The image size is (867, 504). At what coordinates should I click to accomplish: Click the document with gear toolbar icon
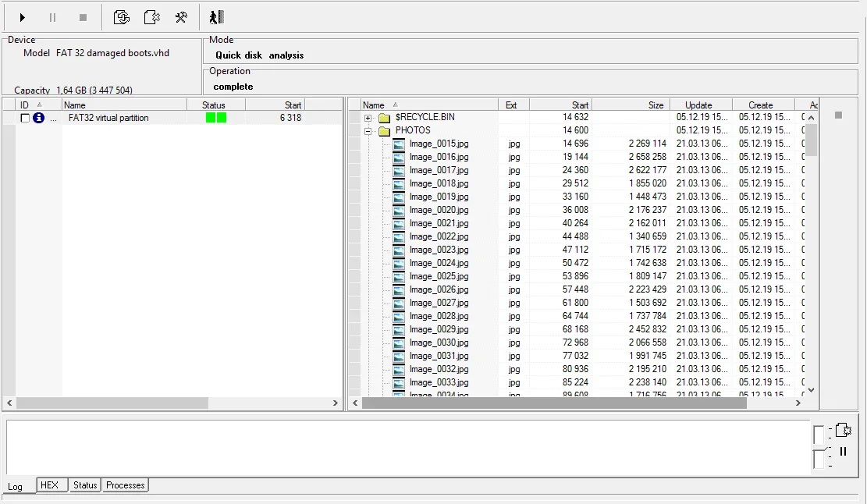click(x=152, y=17)
